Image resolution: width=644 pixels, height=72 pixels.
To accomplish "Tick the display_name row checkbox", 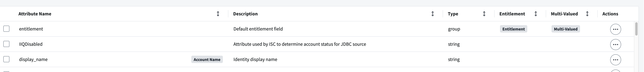I will 7,59.
